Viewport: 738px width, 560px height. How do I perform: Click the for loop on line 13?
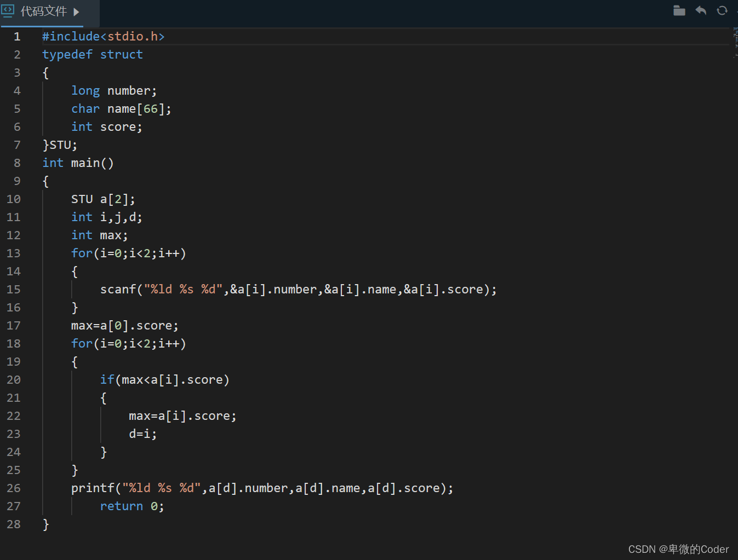(x=129, y=253)
